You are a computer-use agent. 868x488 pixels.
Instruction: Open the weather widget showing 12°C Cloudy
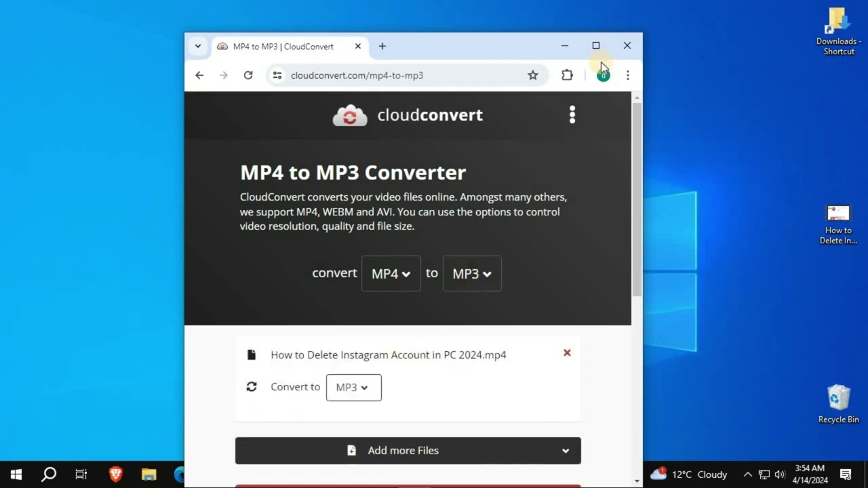tap(688, 474)
